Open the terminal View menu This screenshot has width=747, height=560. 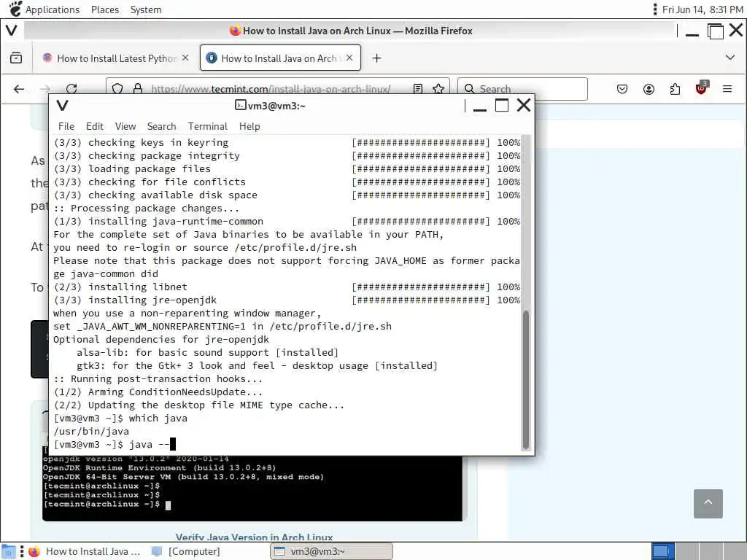pyautogui.click(x=125, y=126)
